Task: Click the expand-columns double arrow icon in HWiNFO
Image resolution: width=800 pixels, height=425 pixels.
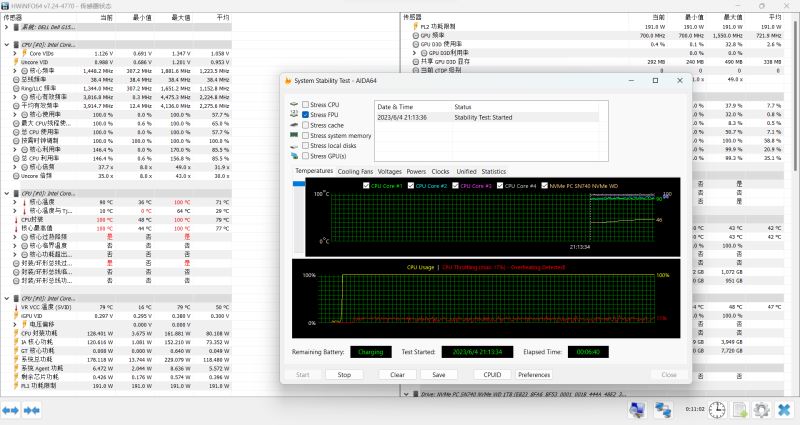Action: [x=11, y=410]
